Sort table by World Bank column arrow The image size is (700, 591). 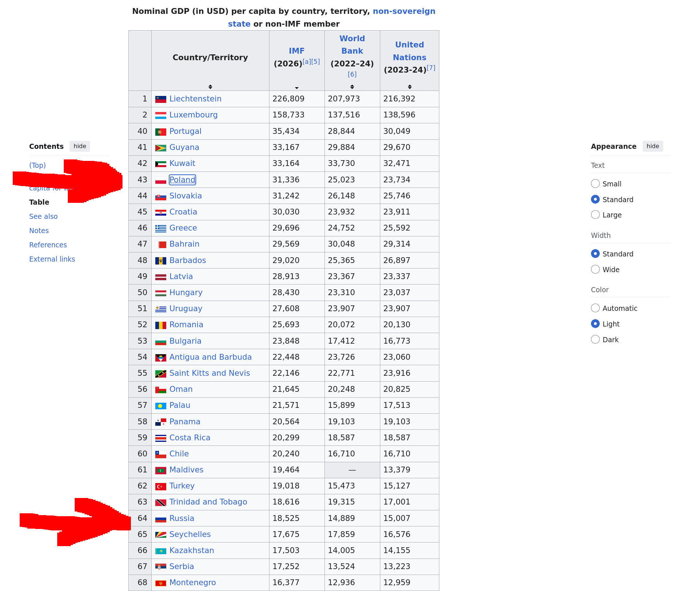pos(352,86)
